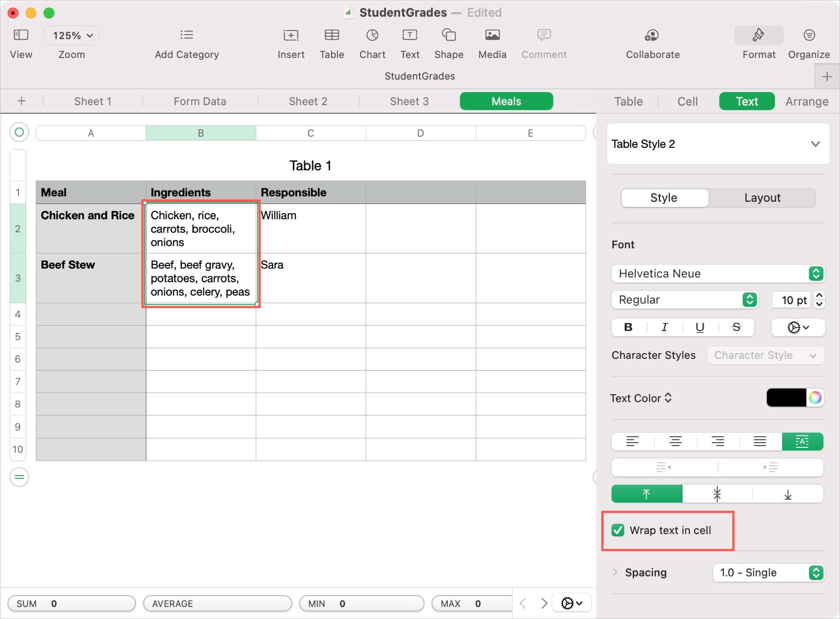Select automatic text alignment
The image size is (840, 619).
pyautogui.click(x=802, y=442)
